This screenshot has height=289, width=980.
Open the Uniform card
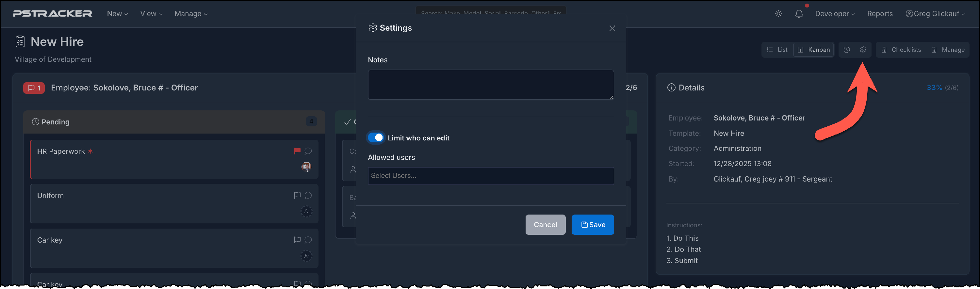coord(174,203)
